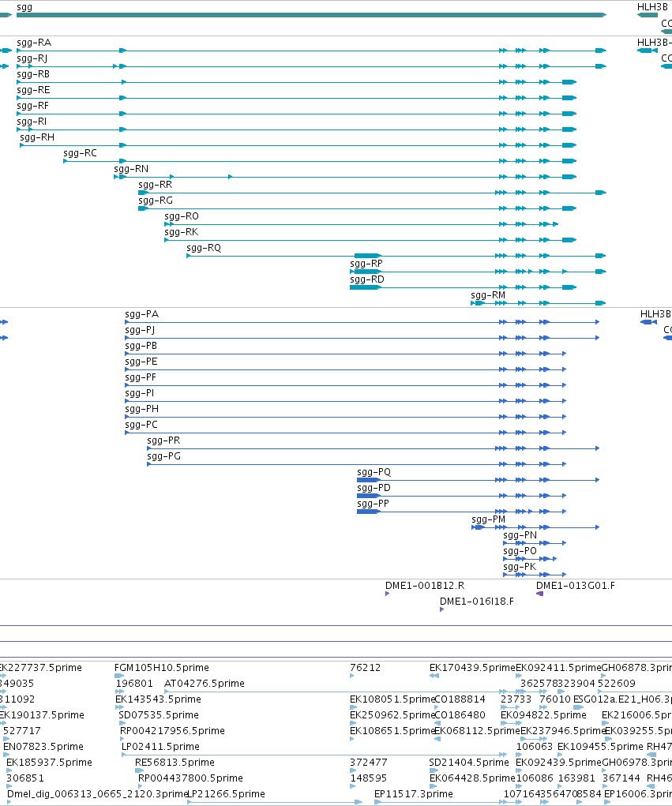Click the sgg-RN transcript label
The width and height of the screenshot is (672, 806).
coord(131,169)
